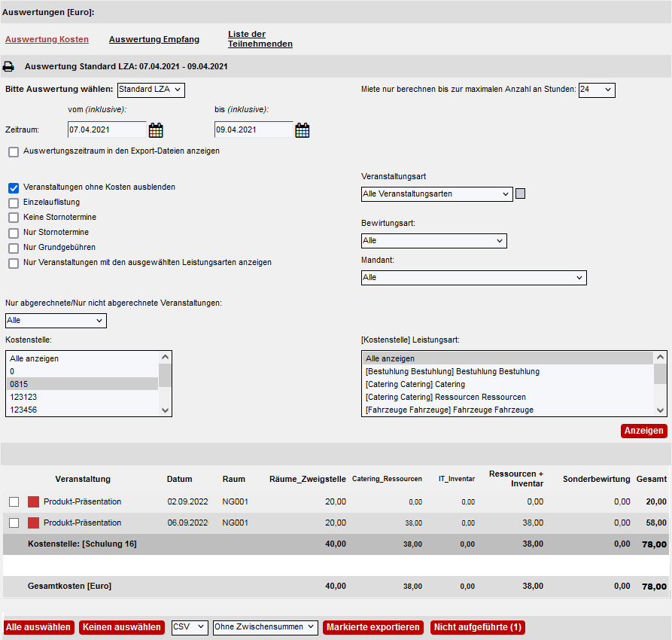672x640 pixels.
Task: Click the Raum column header
Action: 233,479
